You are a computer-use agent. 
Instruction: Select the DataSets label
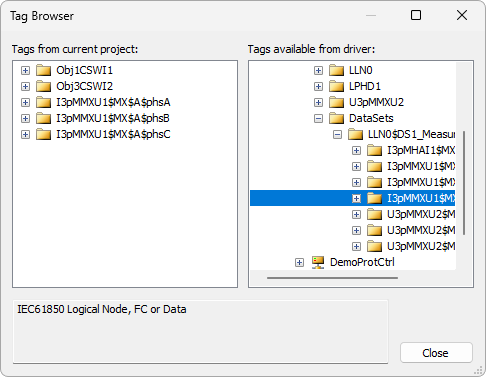371,118
